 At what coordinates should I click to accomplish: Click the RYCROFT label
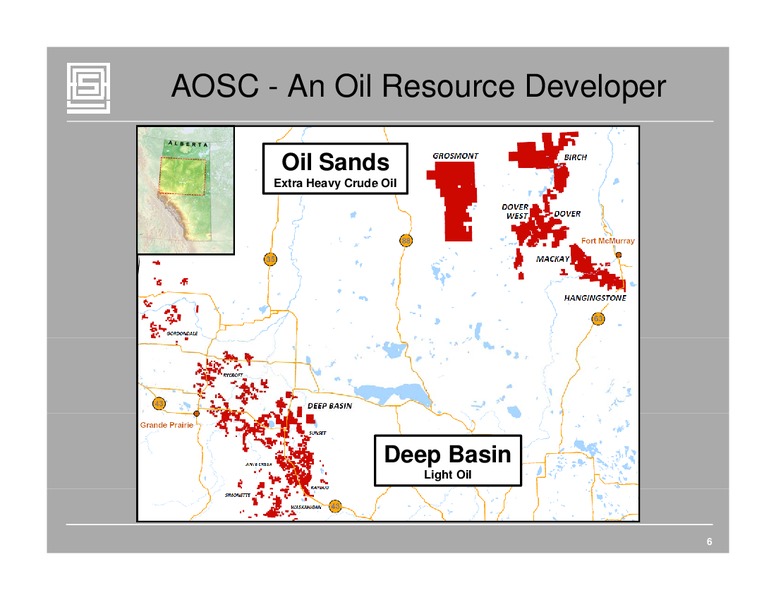(233, 375)
